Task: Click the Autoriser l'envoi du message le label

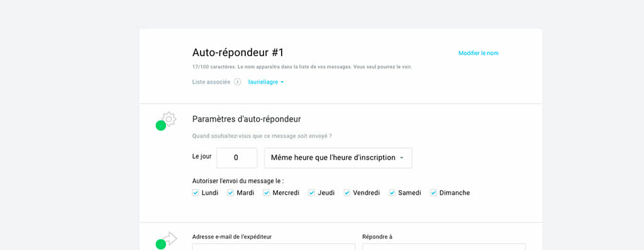Action: tap(238, 181)
